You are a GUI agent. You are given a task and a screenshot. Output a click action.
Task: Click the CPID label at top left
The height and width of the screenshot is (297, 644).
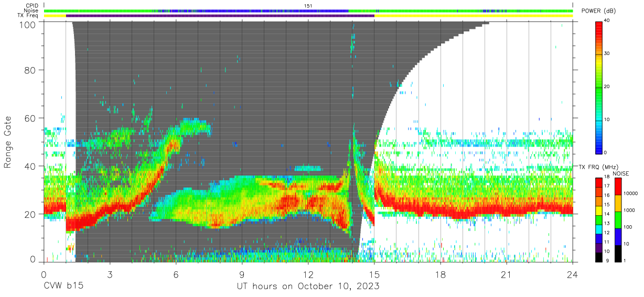(x=31, y=6)
